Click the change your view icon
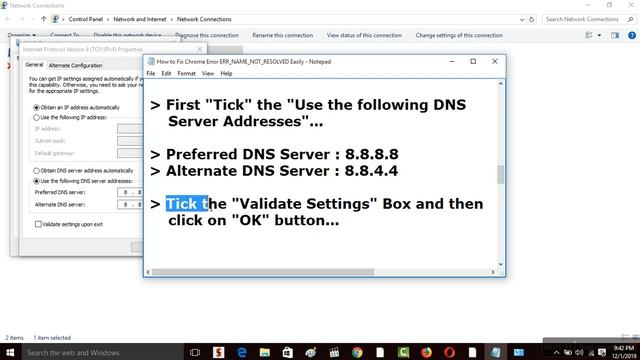 click(x=589, y=36)
